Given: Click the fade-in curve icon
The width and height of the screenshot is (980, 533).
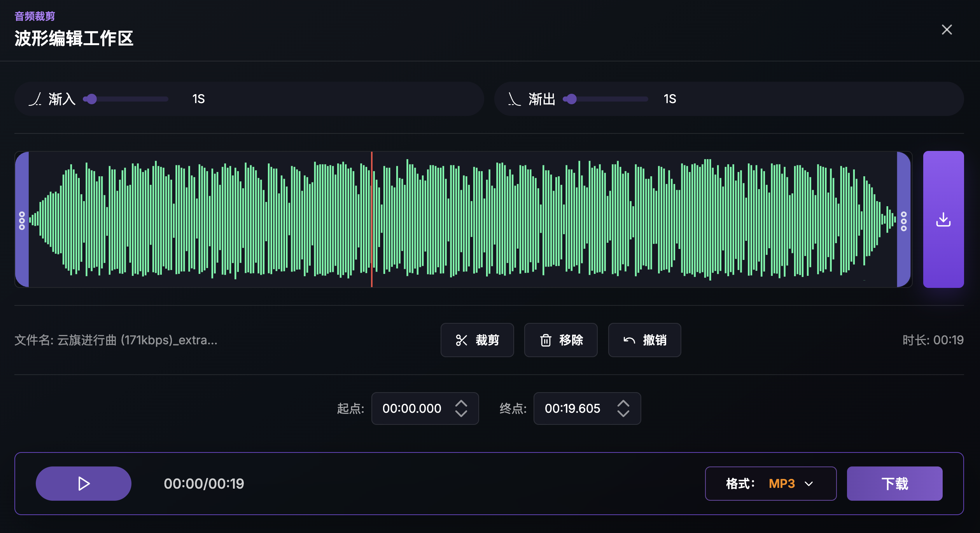Looking at the screenshot, I should 35,99.
